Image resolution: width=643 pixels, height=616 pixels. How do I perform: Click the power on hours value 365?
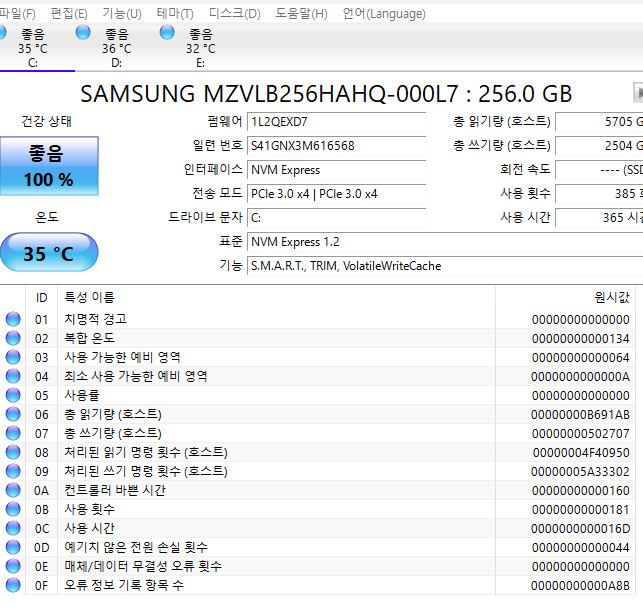click(599, 218)
